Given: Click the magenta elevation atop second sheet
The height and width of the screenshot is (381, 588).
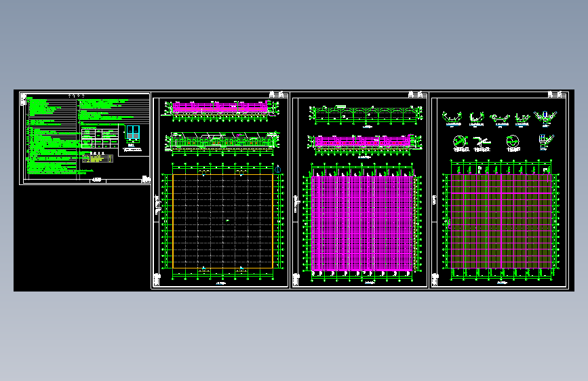Looking at the screenshot, I should point(221,110).
